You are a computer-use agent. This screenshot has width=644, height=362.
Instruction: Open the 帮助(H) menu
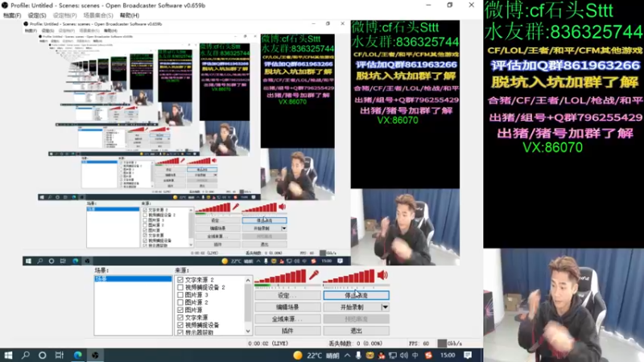tap(130, 15)
